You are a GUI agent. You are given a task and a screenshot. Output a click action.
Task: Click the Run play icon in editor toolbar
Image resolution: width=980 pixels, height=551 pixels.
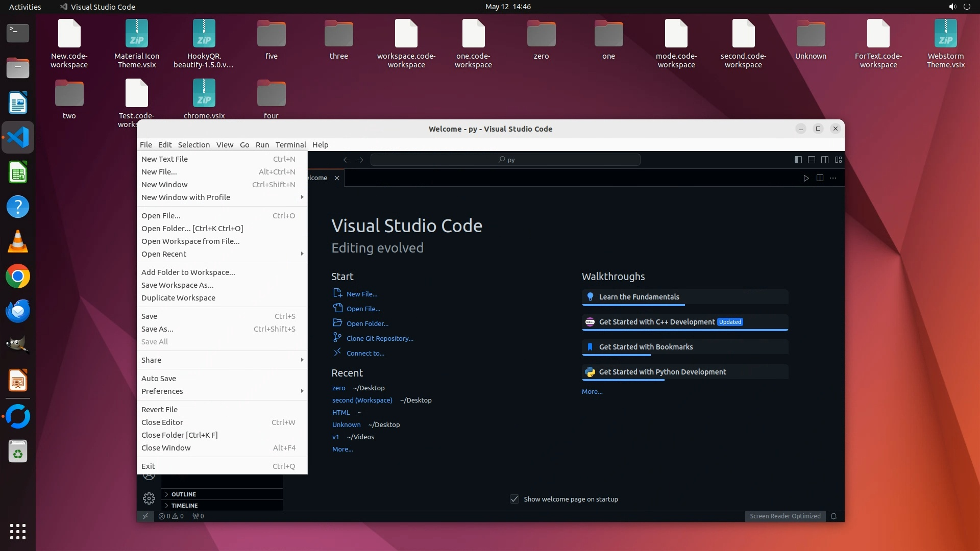pyautogui.click(x=806, y=178)
